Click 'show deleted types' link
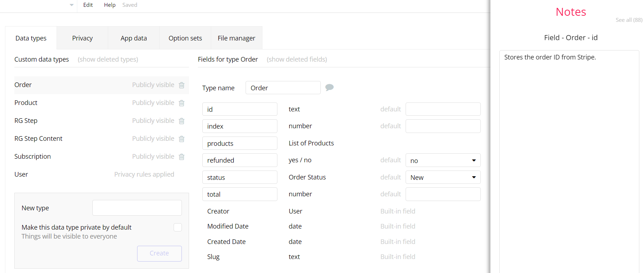 [108, 59]
